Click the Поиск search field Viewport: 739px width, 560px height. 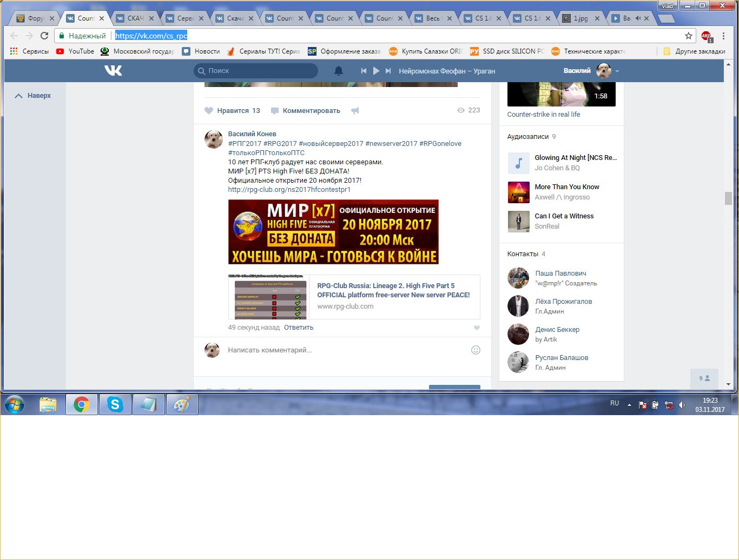point(256,71)
